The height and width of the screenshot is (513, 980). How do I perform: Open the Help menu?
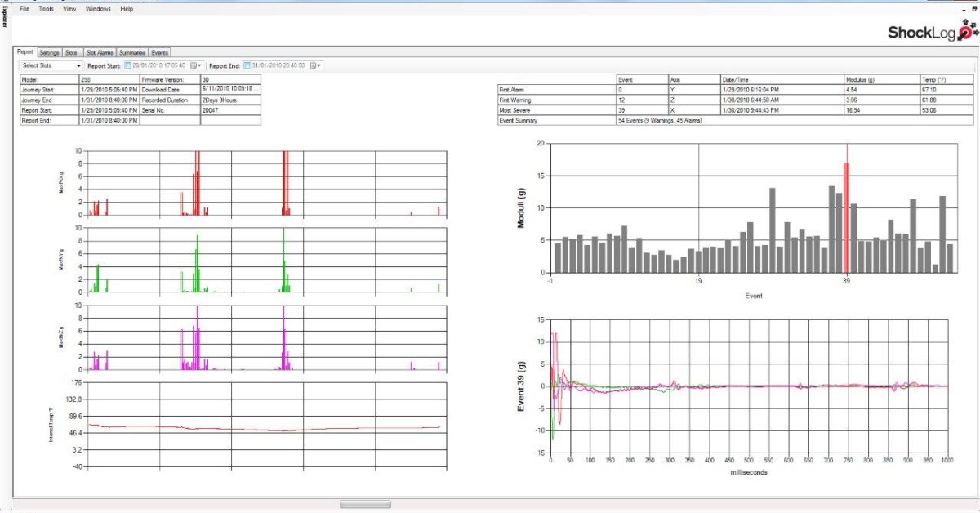click(127, 8)
